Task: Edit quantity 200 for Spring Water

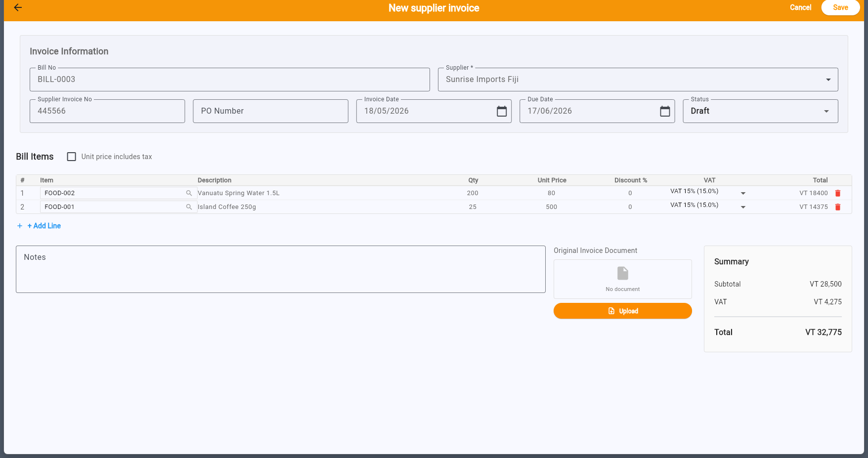Action: click(473, 193)
